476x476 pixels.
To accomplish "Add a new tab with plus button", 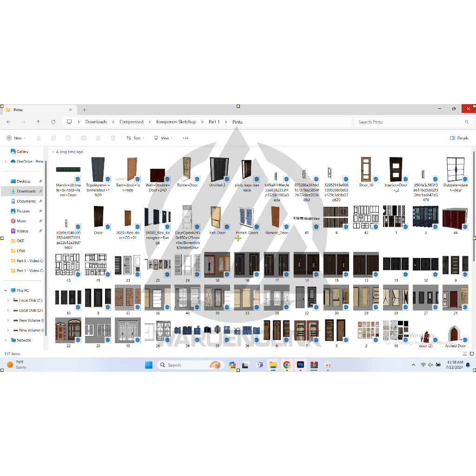I will coord(85,110).
